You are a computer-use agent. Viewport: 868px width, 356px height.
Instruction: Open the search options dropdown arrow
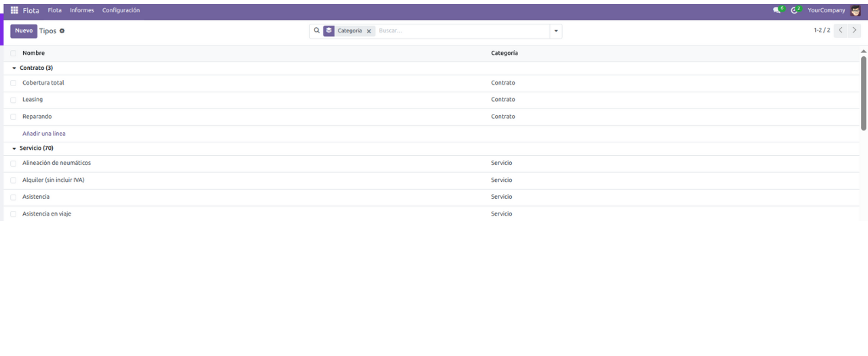coord(556,31)
